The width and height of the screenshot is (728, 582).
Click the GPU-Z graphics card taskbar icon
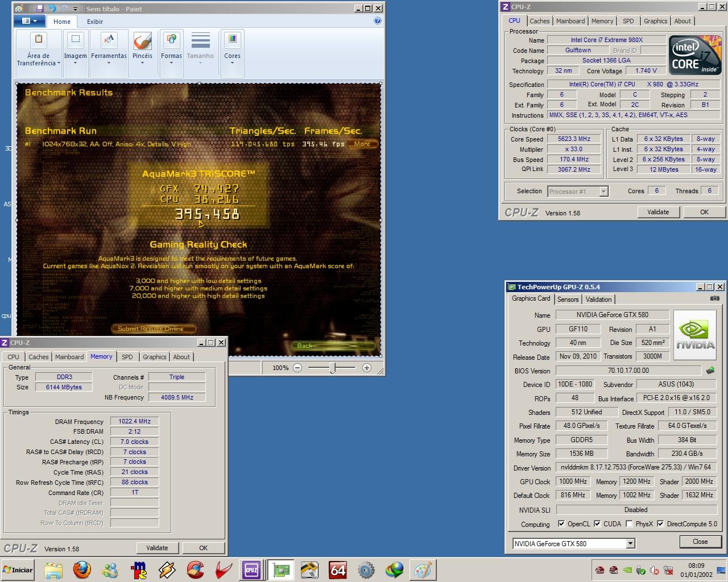pyautogui.click(x=281, y=569)
